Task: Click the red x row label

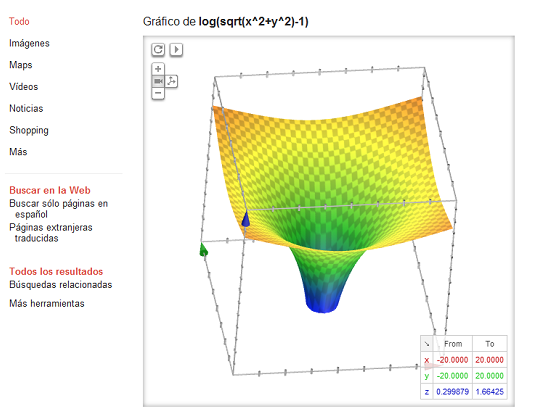Action: (427, 360)
